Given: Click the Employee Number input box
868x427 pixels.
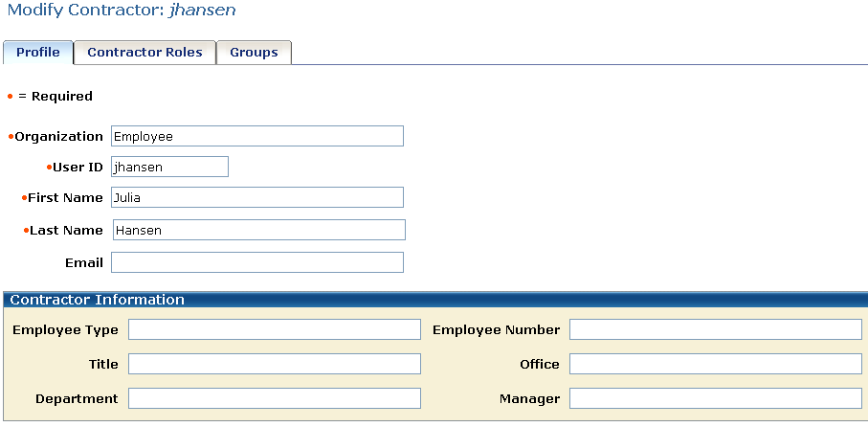Looking at the screenshot, I should coord(715,329).
